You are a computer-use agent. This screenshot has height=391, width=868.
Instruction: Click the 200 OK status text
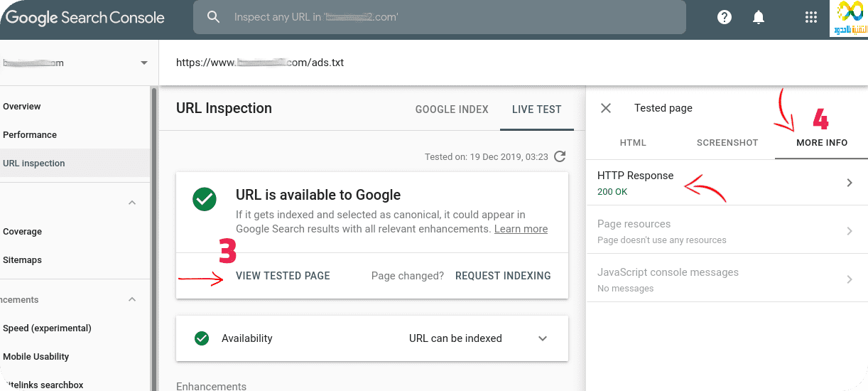[612, 192]
